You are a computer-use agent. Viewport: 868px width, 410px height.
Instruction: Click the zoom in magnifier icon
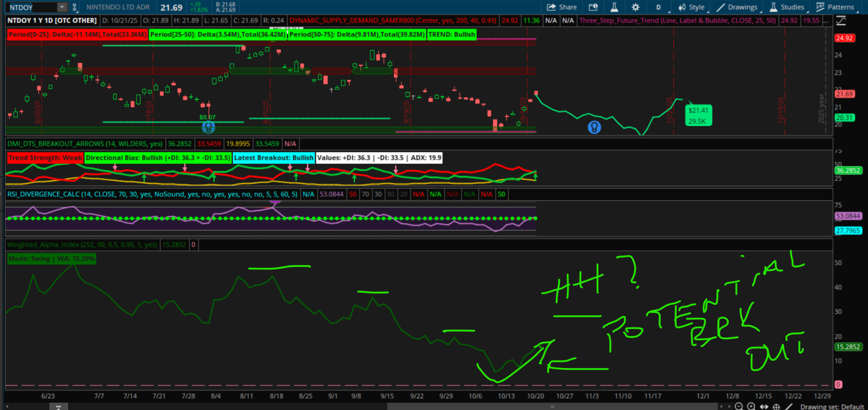coord(751,406)
